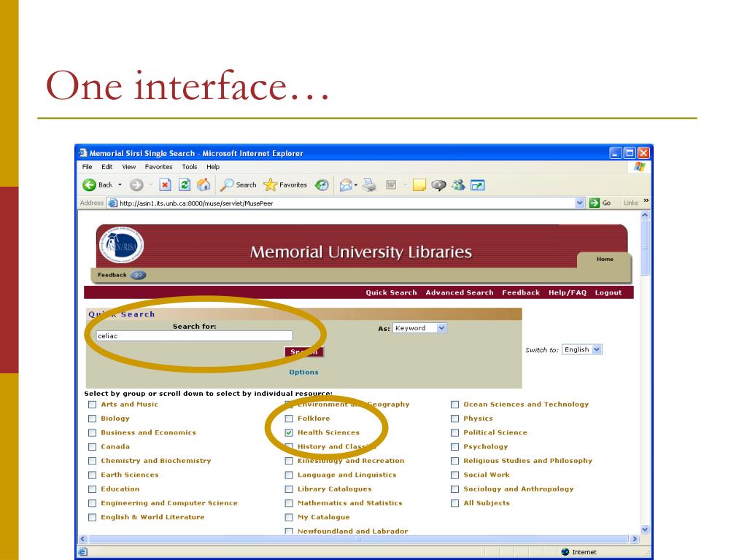Click the Logout link
Viewport: 747px width, 560px height.
pyautogui.click(x=608, y=292)
